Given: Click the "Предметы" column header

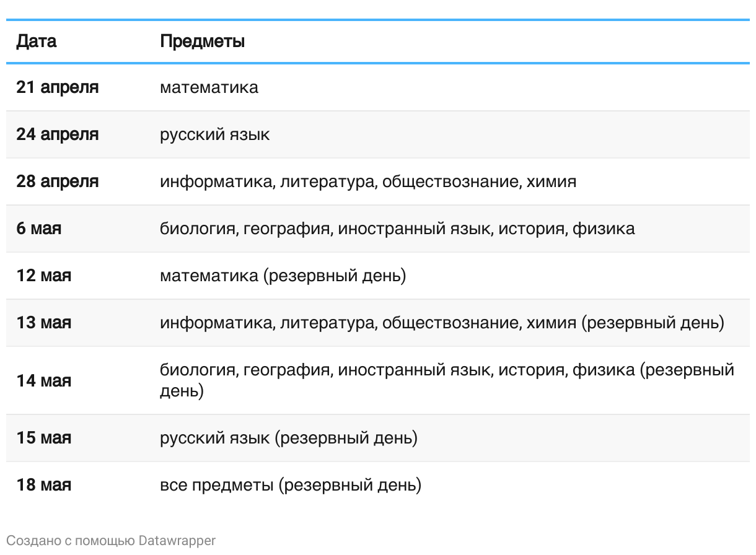Looking at the screenshot, I should [202, 42].
